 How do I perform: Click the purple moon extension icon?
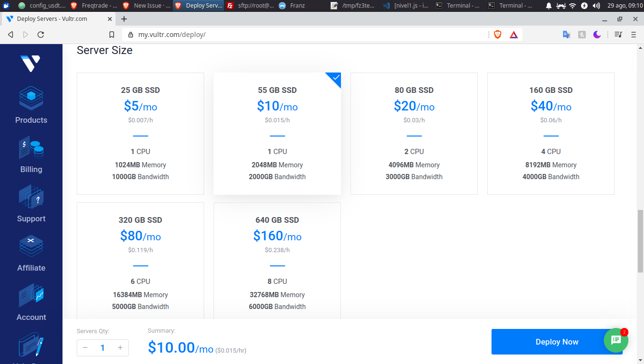tap(597, 35)
